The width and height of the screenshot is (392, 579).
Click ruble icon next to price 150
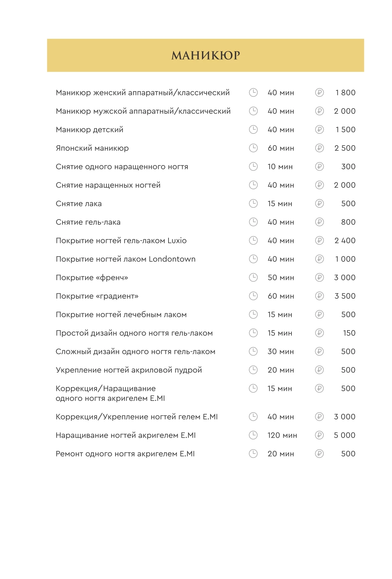[319, 333]
